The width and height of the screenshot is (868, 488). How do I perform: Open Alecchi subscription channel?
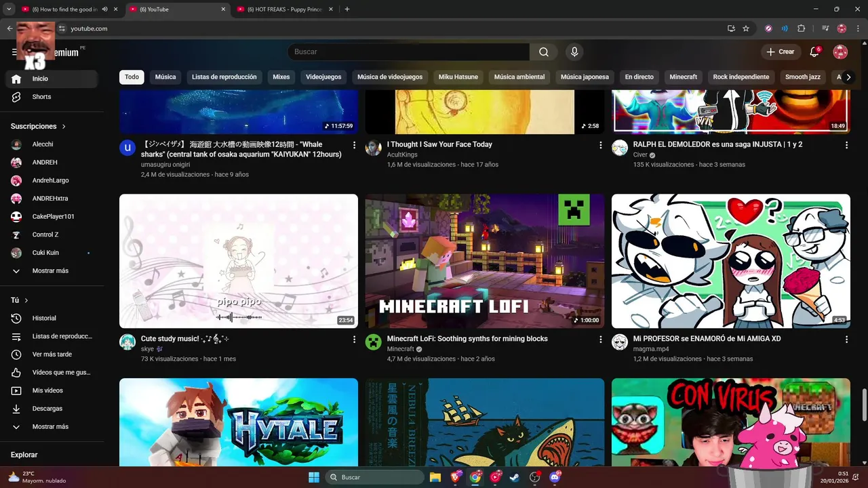(x=53, y=144)
